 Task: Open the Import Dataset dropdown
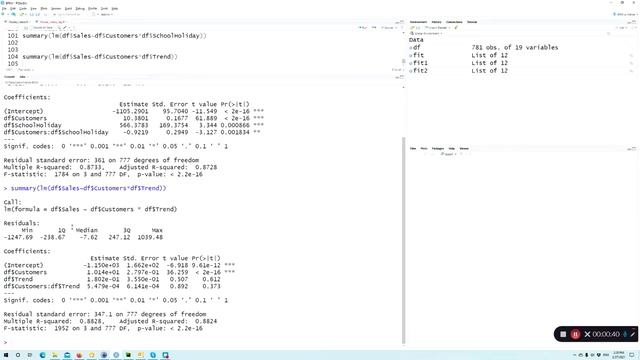[x=438, y=28]
